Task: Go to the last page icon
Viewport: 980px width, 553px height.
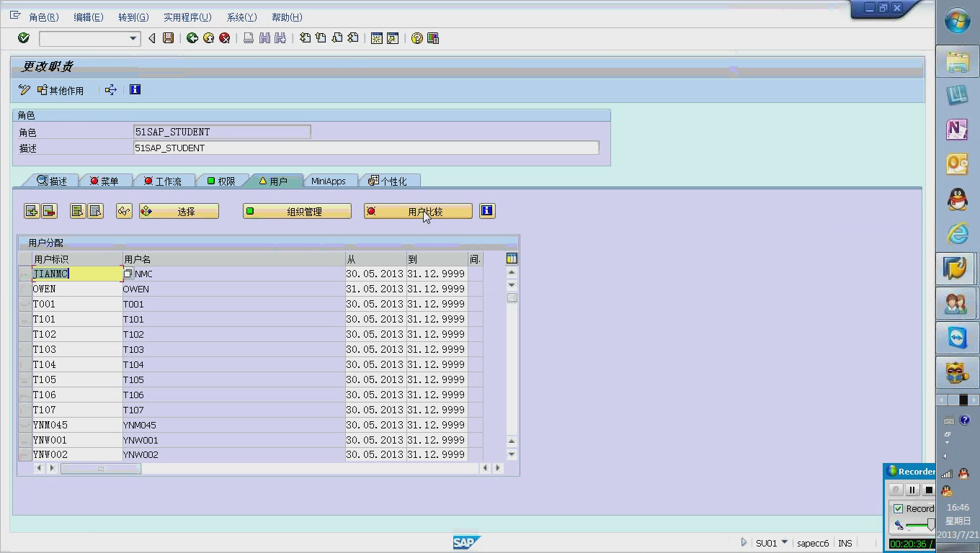Action: click(x=353, y=38)
